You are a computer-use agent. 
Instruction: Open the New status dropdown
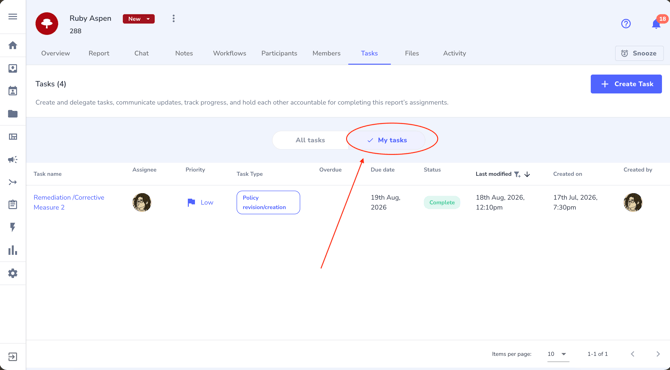[139, 19]
